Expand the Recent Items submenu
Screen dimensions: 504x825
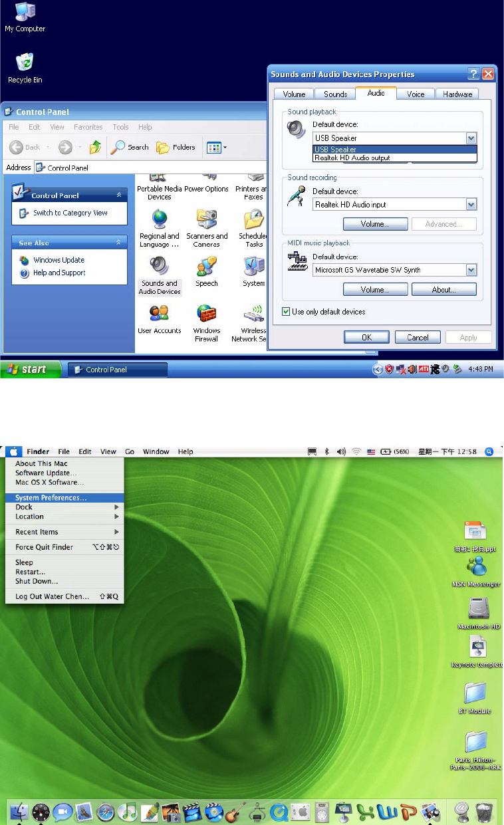point(63,532)
